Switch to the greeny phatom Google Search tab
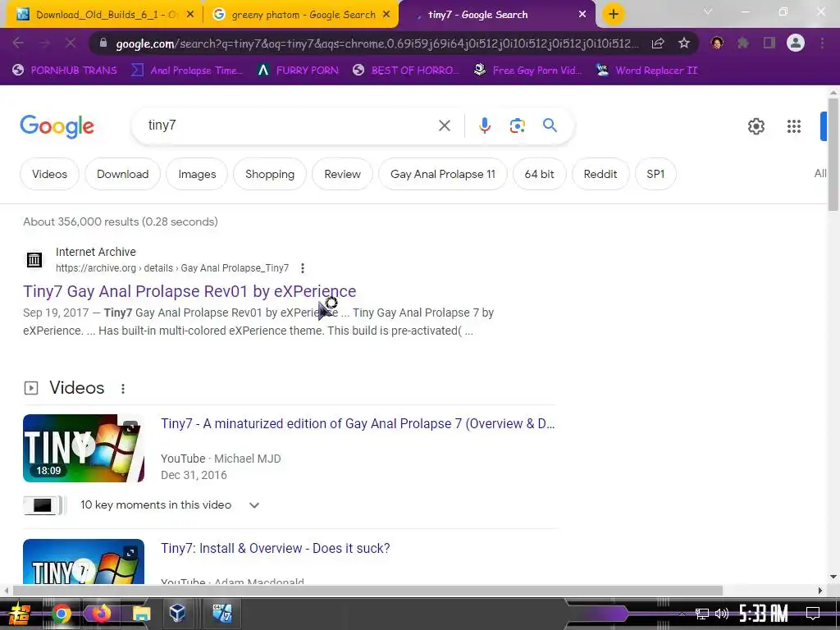The width and height of the screenshot is (840, 630). tap(301, 15)
